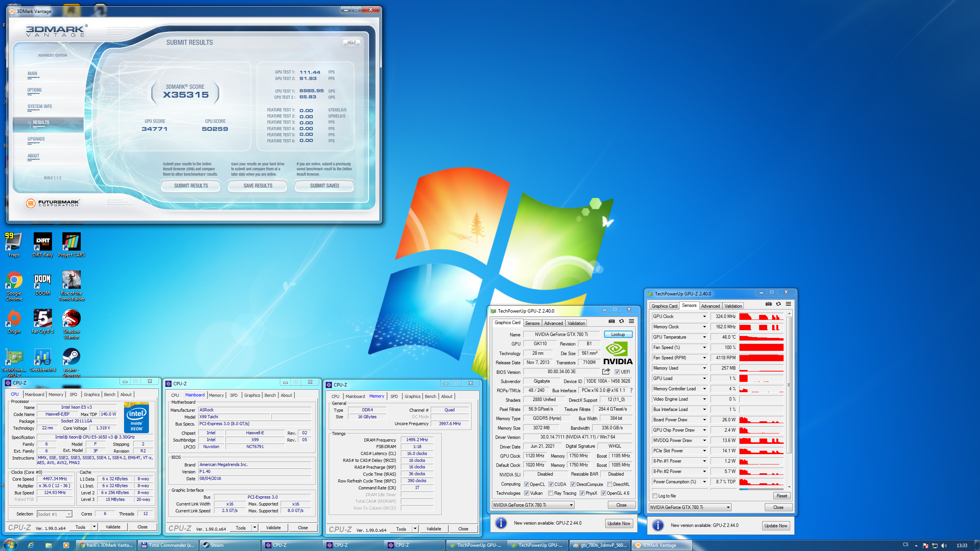Launch Far Cry 5 desktop icon
Screen dimensions: 980x551
click(x=42, y=322)
